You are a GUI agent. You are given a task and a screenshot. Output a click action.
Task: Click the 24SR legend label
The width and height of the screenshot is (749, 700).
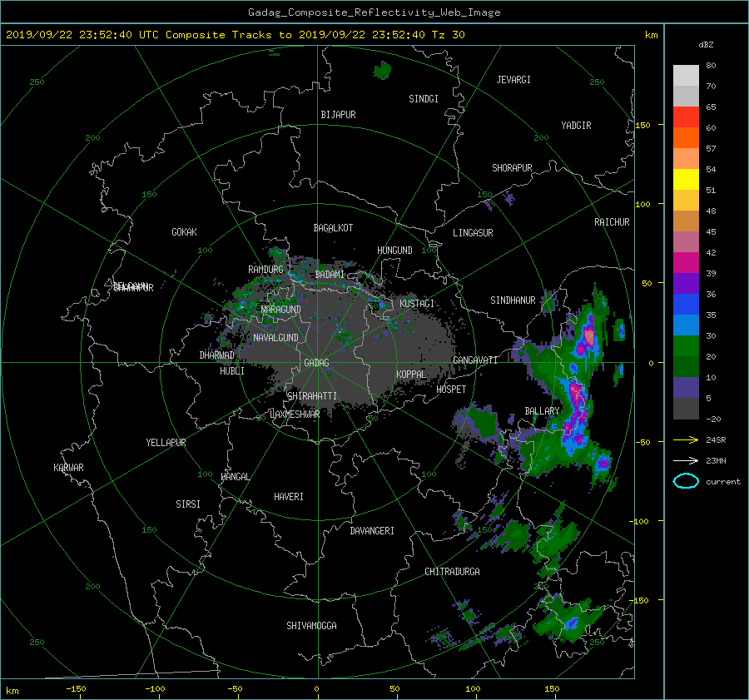coord(716,440)
